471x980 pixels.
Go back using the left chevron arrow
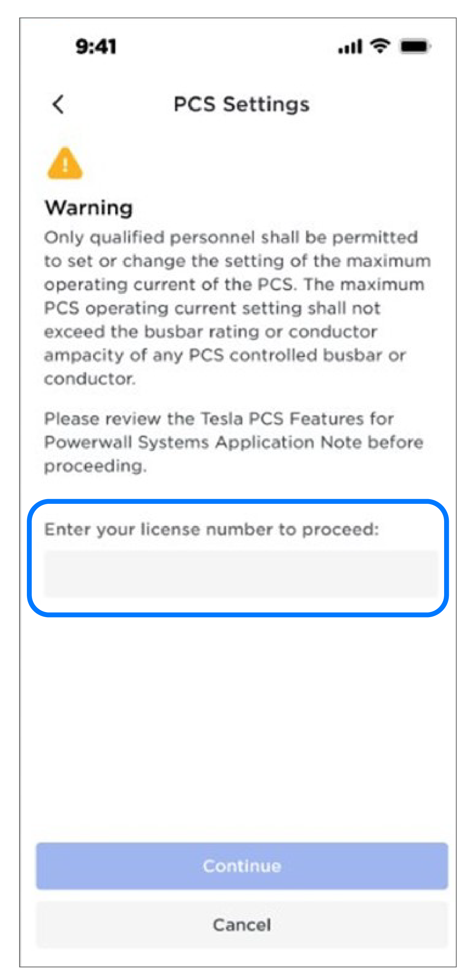click(x=58, y=104)
